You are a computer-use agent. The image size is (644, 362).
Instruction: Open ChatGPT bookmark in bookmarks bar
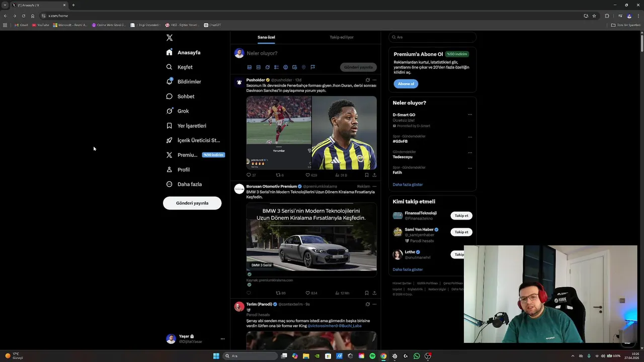coord(212,25)
